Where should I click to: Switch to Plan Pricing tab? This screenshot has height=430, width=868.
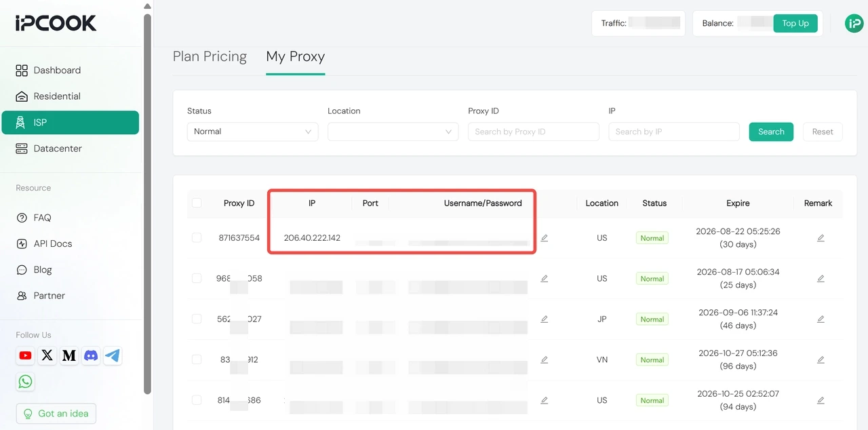click(210, 56)
